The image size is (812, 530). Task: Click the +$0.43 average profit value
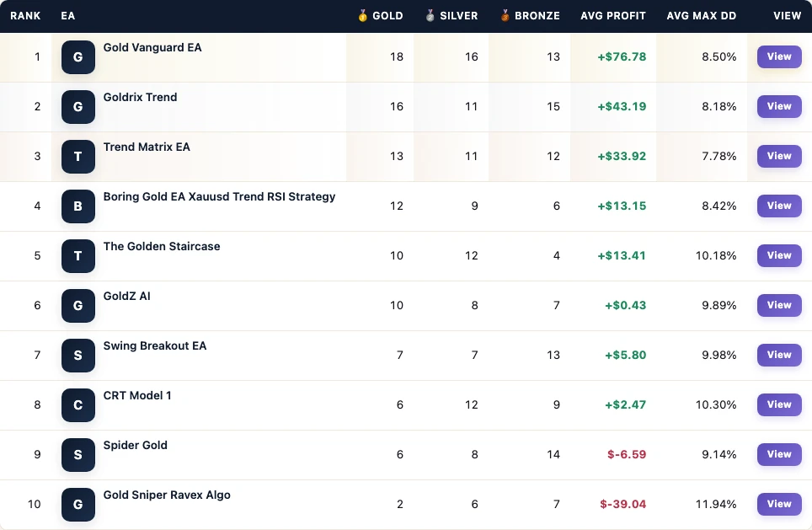(x=626, y=306)
